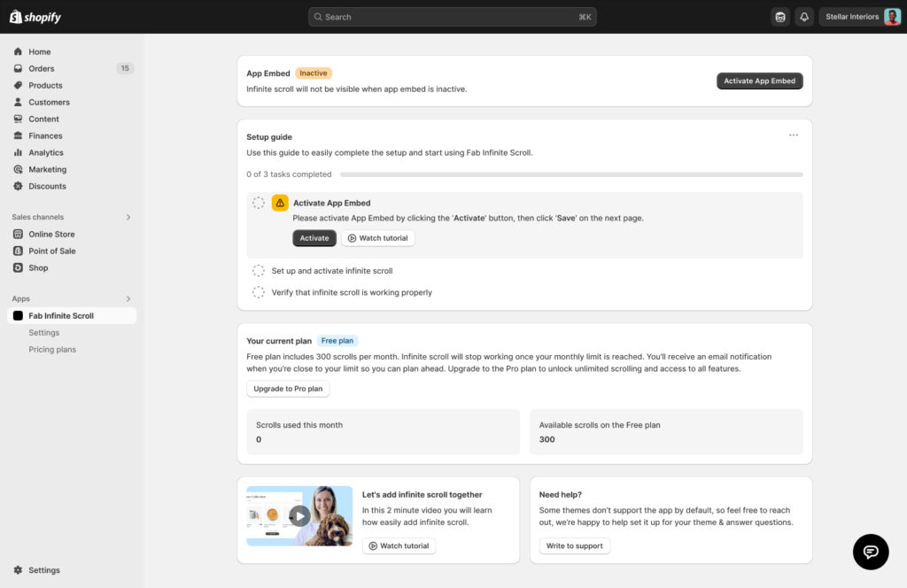Image resolution: width=907 pixels, height=588 pixels.
Task: Click the Shopify logo
Action: pyautogui.click(x=35, y=17)
